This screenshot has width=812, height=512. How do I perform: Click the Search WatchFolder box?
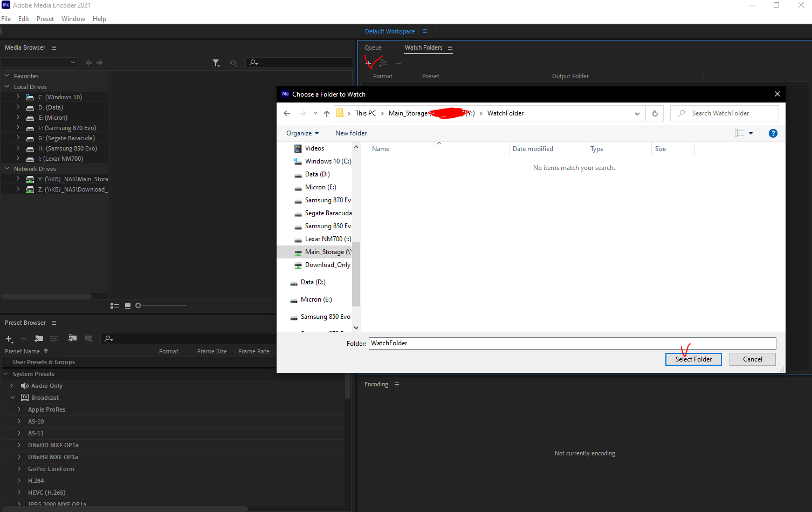click(x=725, y=113)
